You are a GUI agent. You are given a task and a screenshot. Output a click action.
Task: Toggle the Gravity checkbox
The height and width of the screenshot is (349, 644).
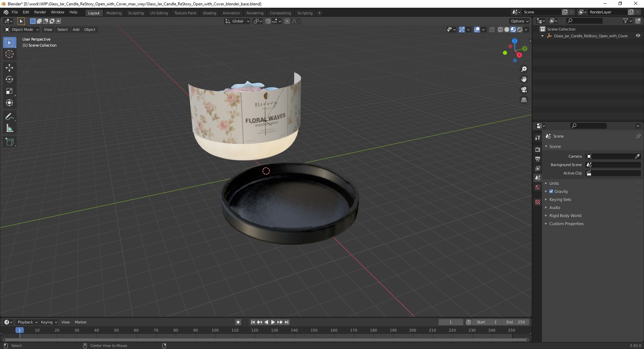(x=551, y=191)
